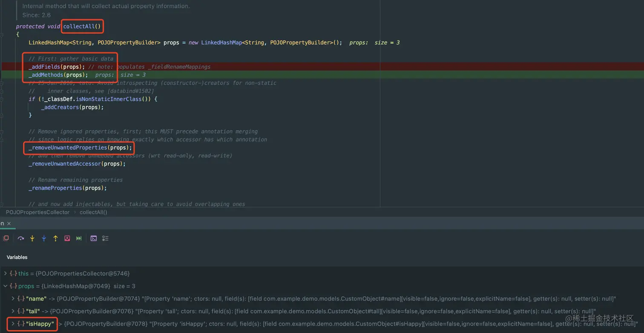This screenshot has height=333, width=644.
Task: Click the red Drop Frame icon
Action: [67, 238]
